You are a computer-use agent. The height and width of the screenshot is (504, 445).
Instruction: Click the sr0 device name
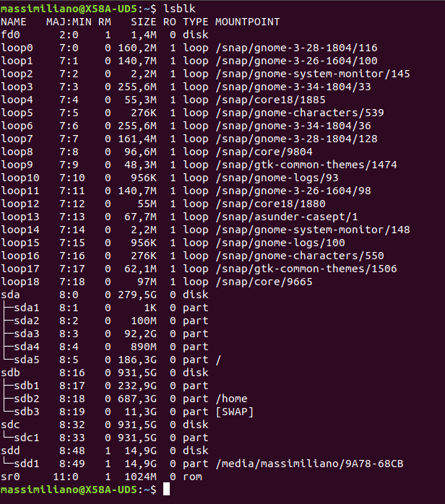click(x=12, y=477)
